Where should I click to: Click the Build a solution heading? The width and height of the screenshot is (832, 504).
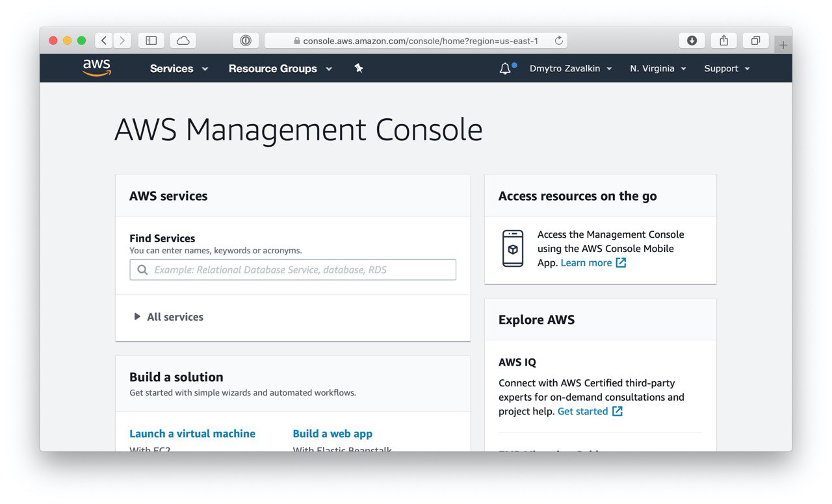176,377
